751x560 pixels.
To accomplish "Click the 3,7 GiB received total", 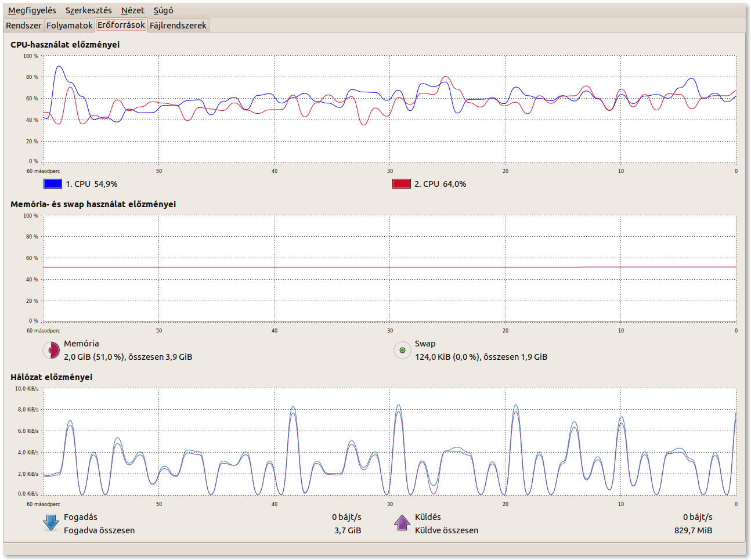I will (x=348, y=530).
